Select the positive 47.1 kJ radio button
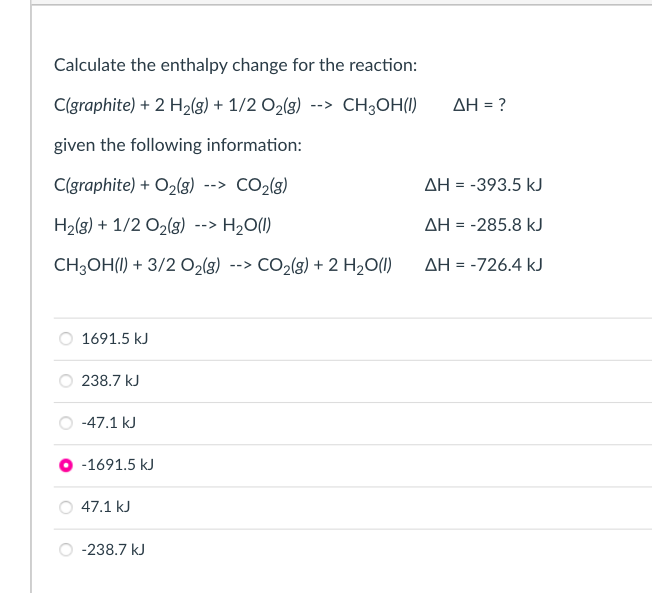Screen dimensions: 652x593 pyautogui.click(x=66, y=507)
